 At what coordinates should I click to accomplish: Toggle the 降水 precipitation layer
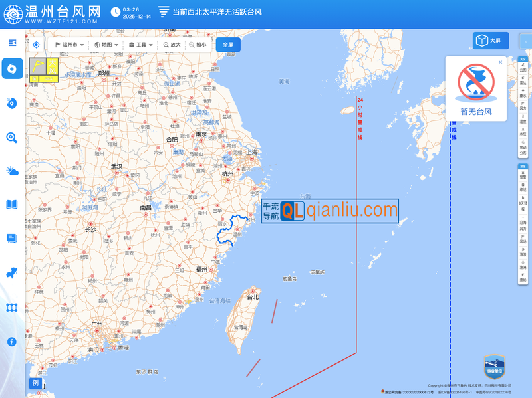pos(523,92)
